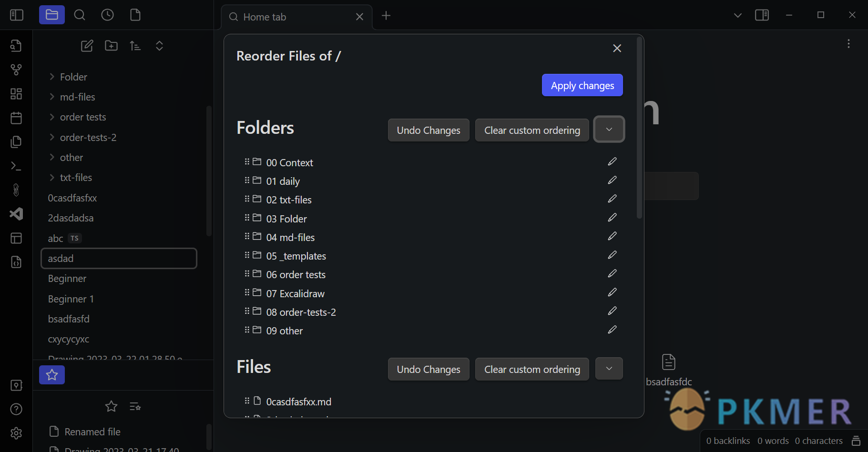Screen dimensions: 868x452
Task: Launch the VS Code ribbon icon
Action: pos(16,214)
